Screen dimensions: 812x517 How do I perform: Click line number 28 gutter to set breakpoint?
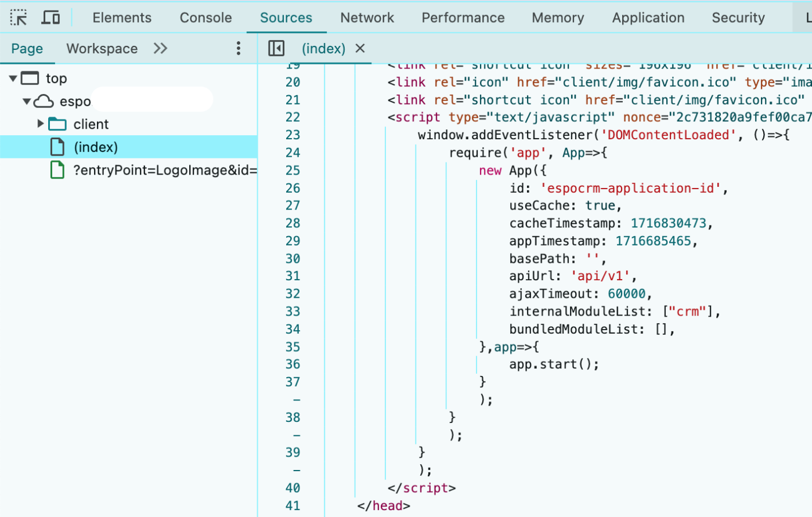tap(293, 223)
